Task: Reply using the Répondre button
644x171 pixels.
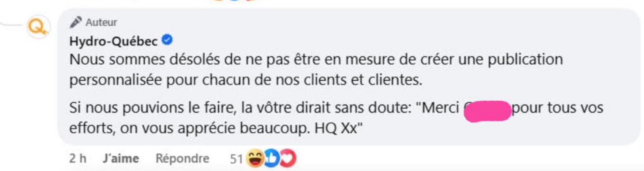Action: [182, 158]
